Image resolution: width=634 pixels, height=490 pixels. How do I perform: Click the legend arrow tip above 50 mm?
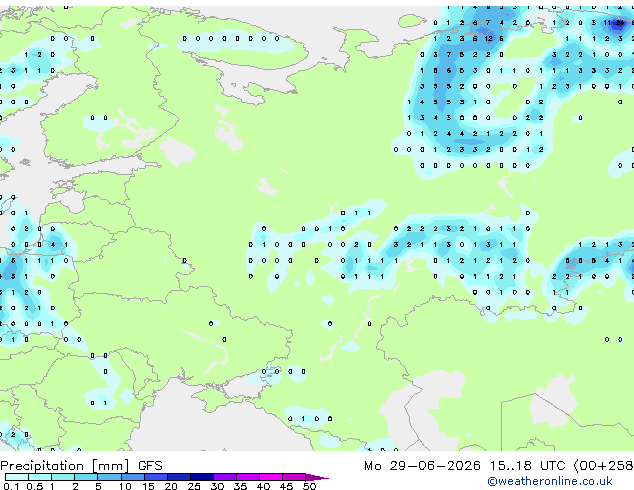[317, 477]
